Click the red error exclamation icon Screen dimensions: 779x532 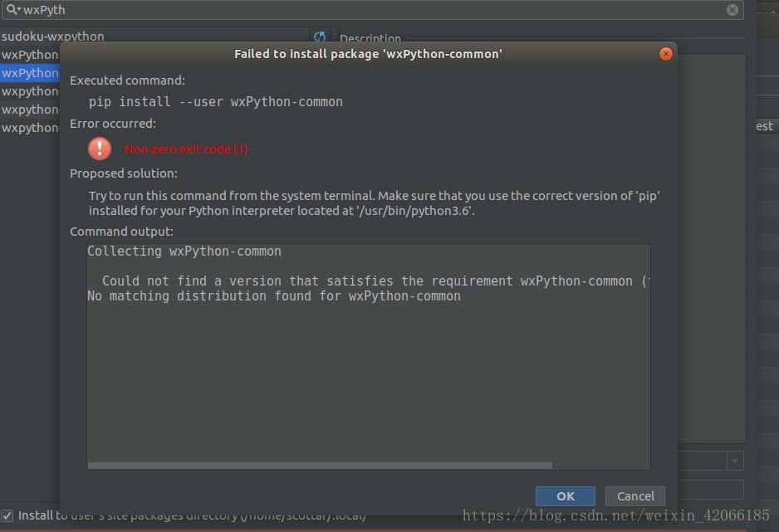[100, 149]
